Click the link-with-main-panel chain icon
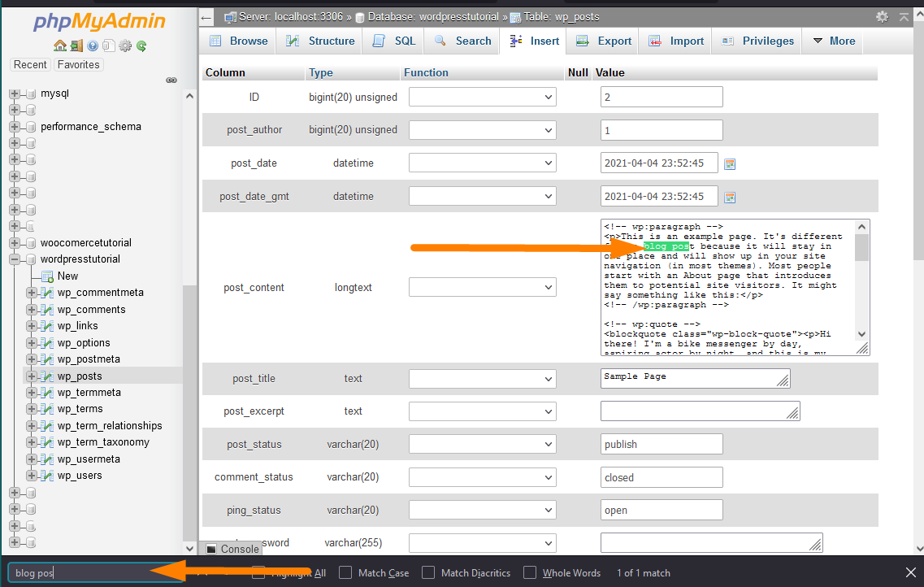Image resolution: width=924 pixels, height=587 pixels. point(171,80)
